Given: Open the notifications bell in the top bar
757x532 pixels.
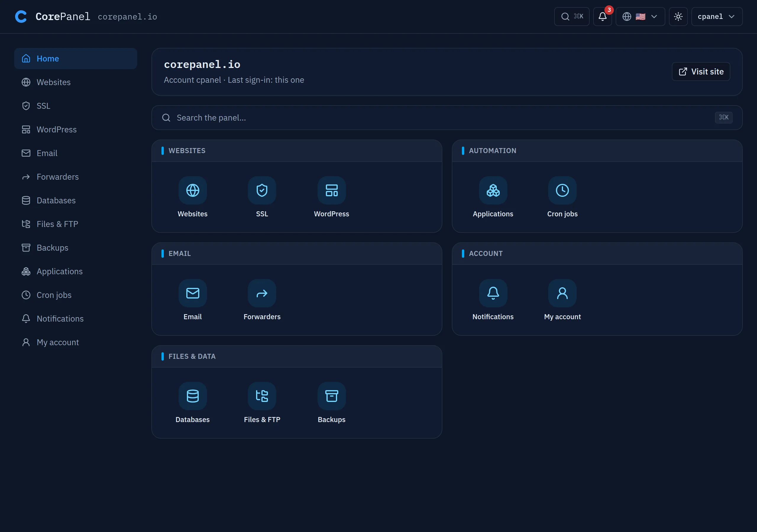Looking at the screenshot, I should (602, 17).
